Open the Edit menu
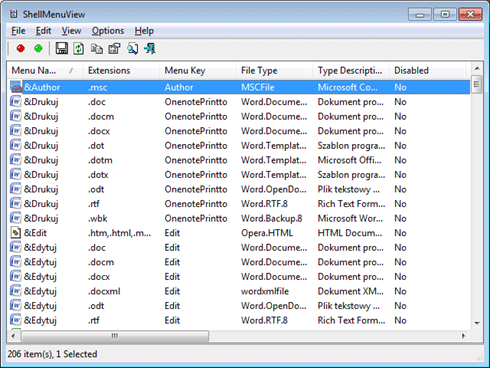490x368 pixels. [43, 31]
